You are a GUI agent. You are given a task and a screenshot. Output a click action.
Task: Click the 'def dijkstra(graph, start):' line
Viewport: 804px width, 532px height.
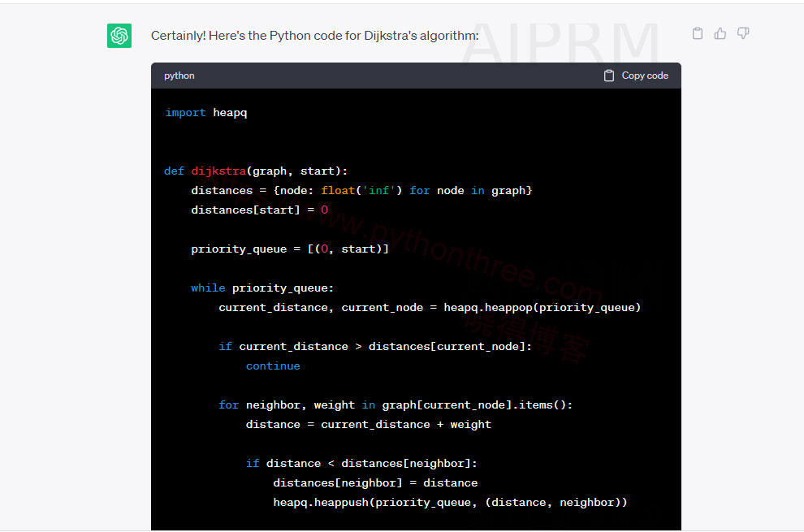point(256,171)
